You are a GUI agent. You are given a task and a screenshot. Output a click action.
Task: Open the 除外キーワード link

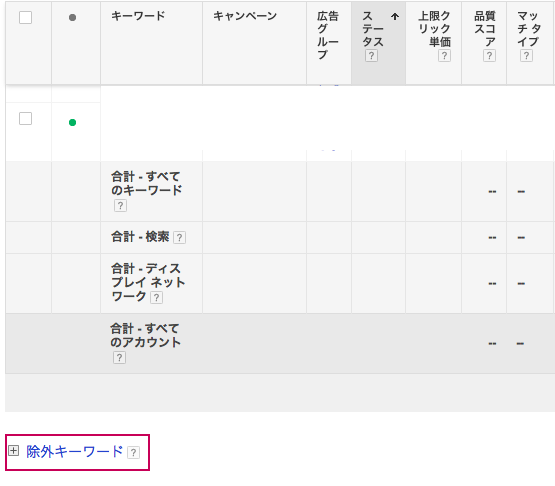pyautogui.click(x=75, y=452)
